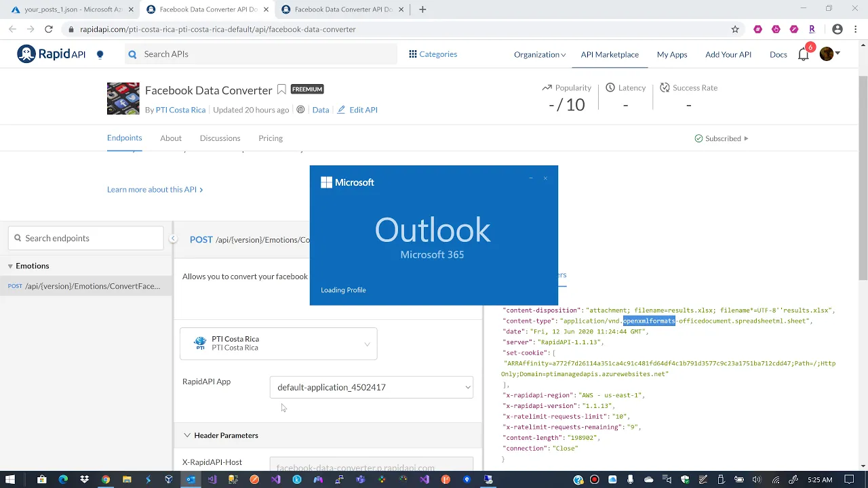Screen dimensions: 868x488
Task: Open Dropbox from the taskbar
Action: (x=84, y=479)
